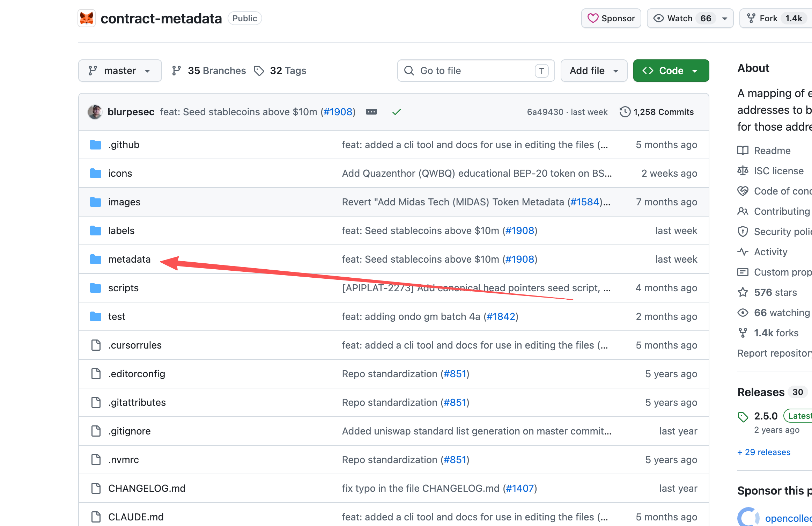The image size is (812, 526).
Task: Open the opencollective sponsor link
Action: coord(788,518)
